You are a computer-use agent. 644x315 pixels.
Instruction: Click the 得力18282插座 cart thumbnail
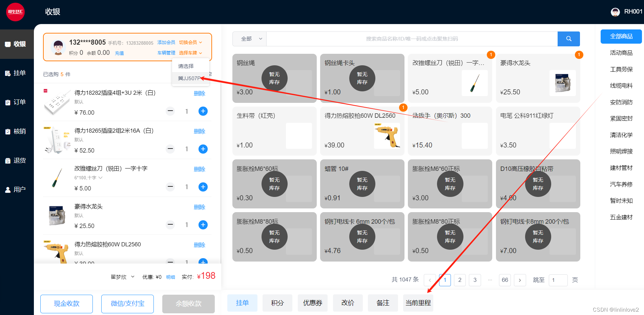tap(57, 102)
